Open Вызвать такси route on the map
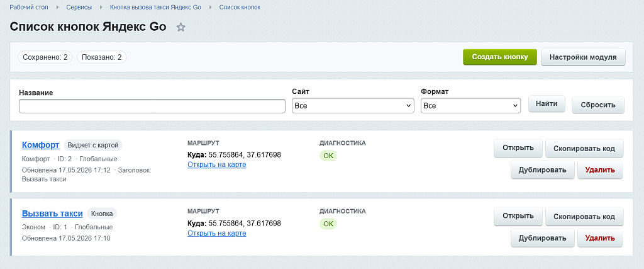Screen dimensions: 644x269 (217, 233)
